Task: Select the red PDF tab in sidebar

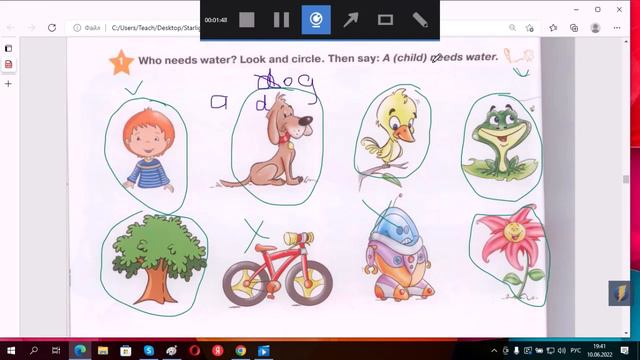Action: tap(8, 64)
